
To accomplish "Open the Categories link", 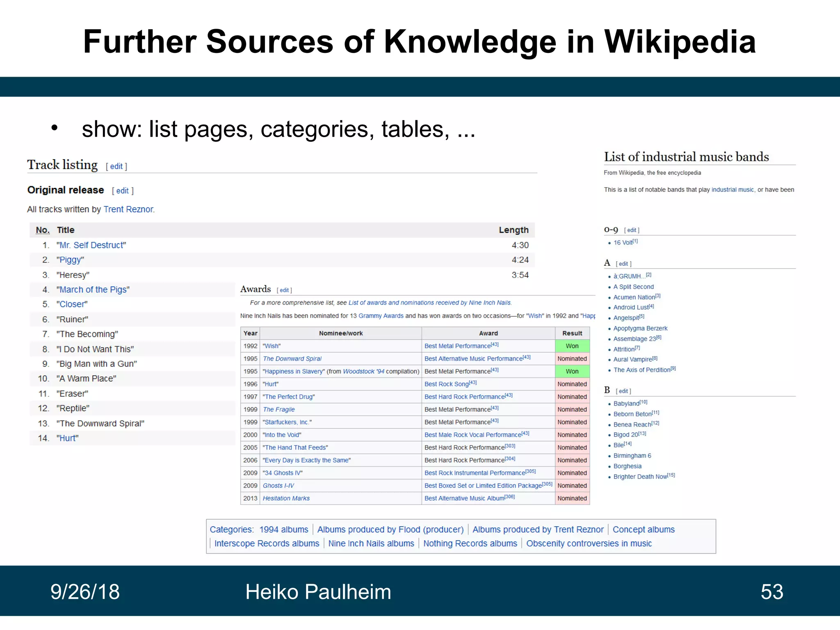I will click(231, 530).
